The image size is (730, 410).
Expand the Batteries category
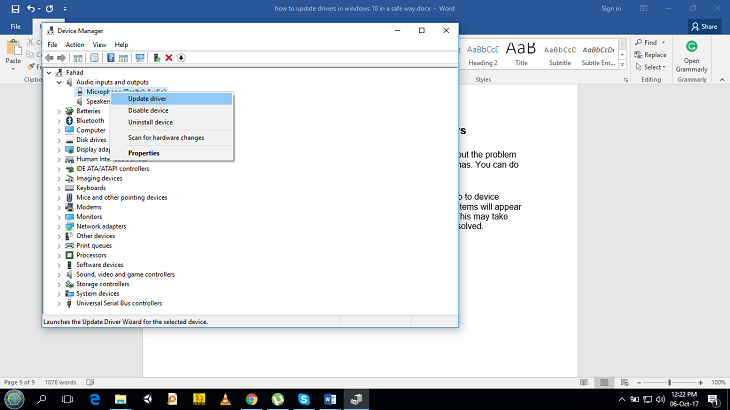pyautogui.click(x=59, y=111)
